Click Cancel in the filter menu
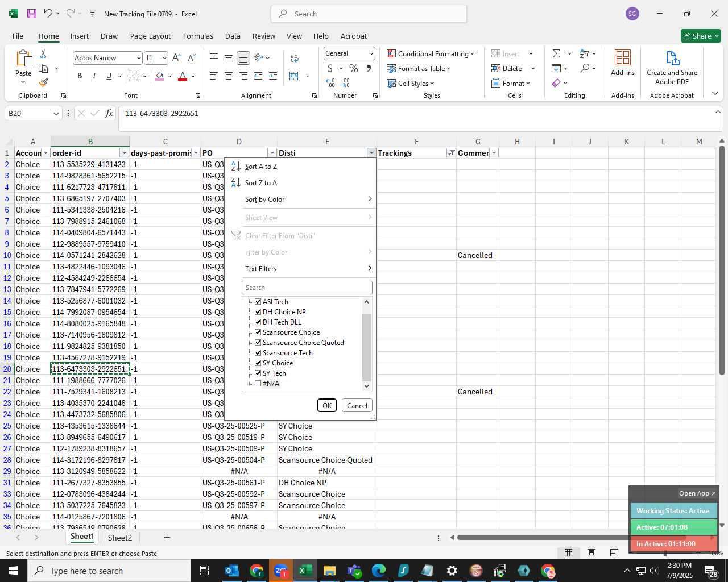 (x=357, y=405)
